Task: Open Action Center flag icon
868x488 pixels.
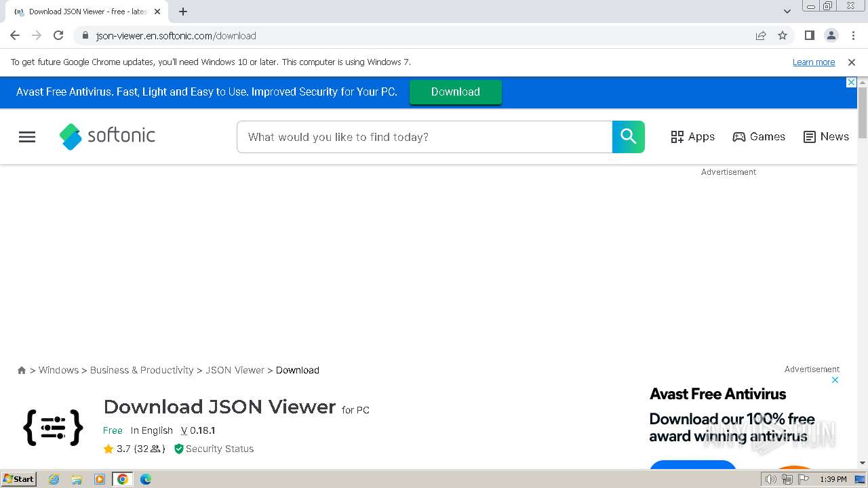Action: (804, 479)
